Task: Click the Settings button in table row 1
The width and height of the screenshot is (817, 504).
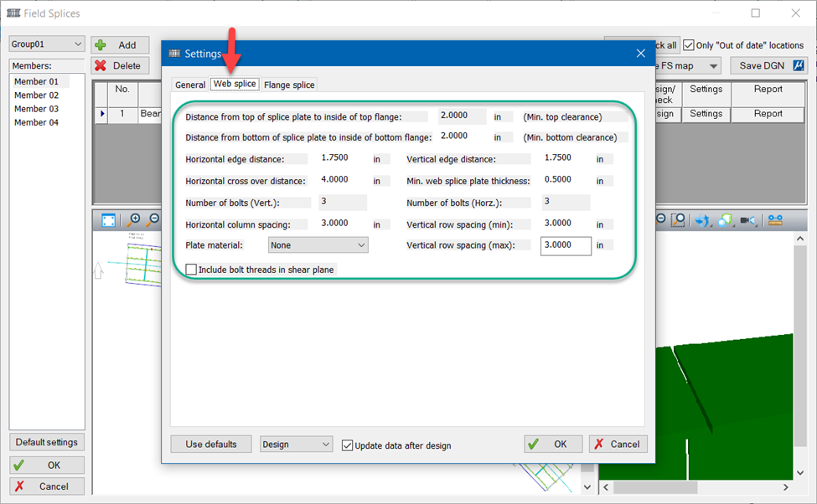Action: pos(706,114)
